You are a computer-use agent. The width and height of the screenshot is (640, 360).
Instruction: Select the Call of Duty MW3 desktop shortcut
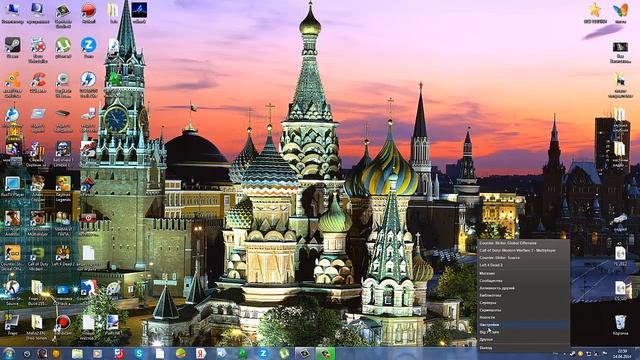pos(38,258)
